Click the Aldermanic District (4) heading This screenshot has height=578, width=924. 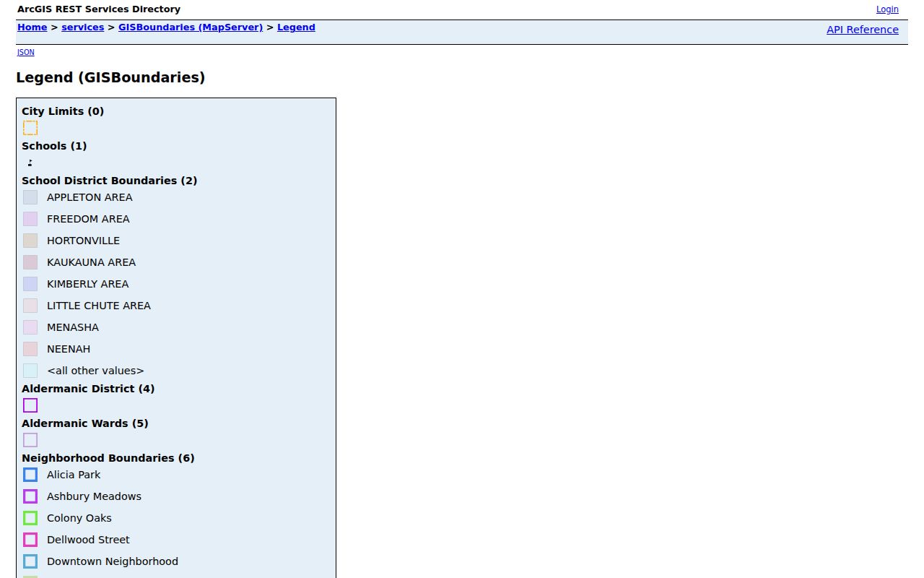pyautogui.click(x=88, y=389)
